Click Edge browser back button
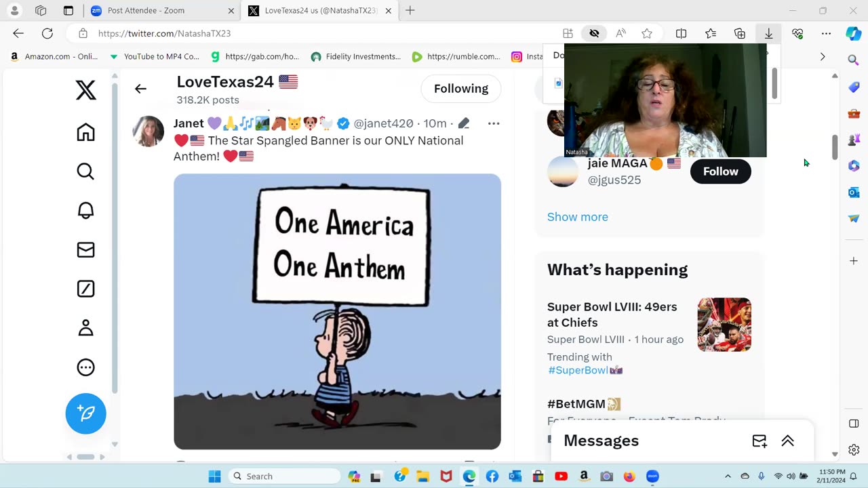The image size is (868, 488). pyautogui.click(x=18, y=33)
